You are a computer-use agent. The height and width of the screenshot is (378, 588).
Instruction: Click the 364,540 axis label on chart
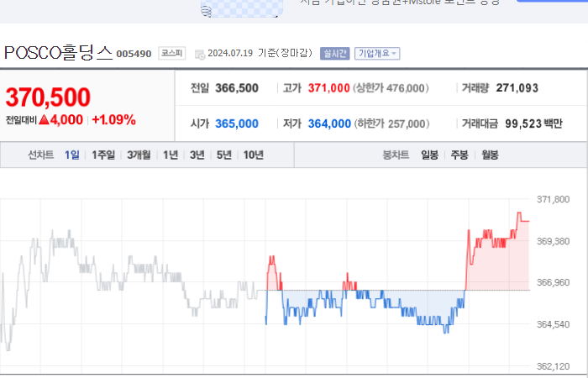point(553,324)
